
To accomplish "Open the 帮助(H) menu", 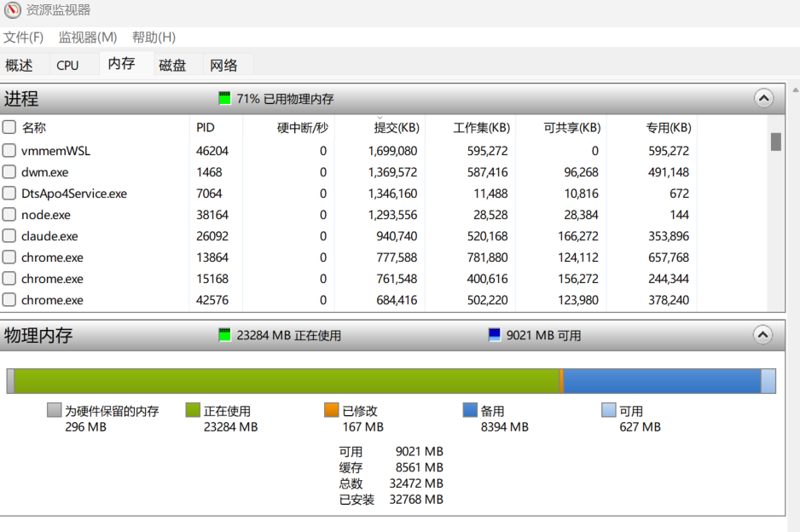I will 154,38.
